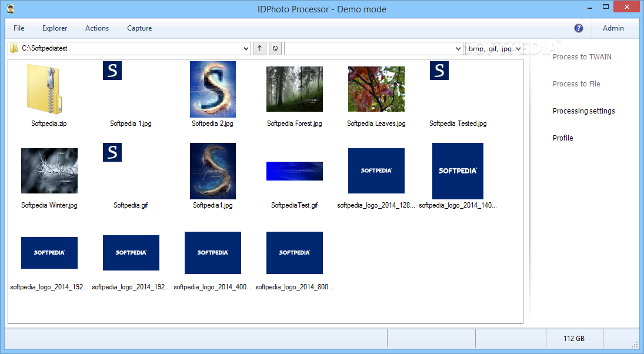The height and width of the screenshot is (354, 644).
Task: Select the Softpedia Winter.jpg thumbnail
Action: click(49, 171)
